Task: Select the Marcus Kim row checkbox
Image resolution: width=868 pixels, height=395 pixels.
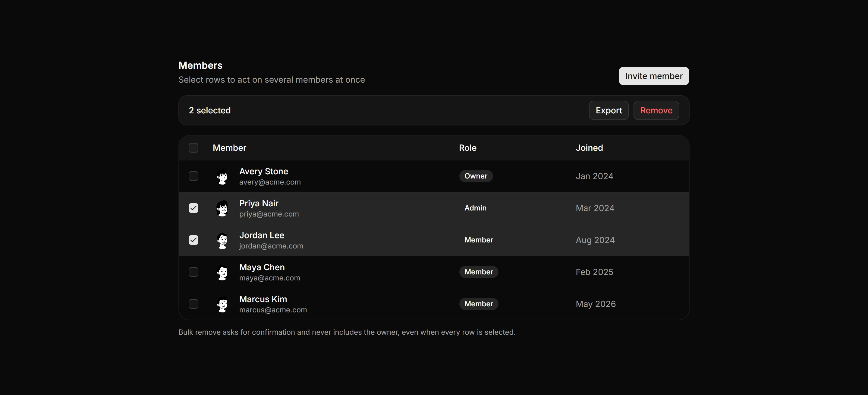Action: [x=193, y=304]
